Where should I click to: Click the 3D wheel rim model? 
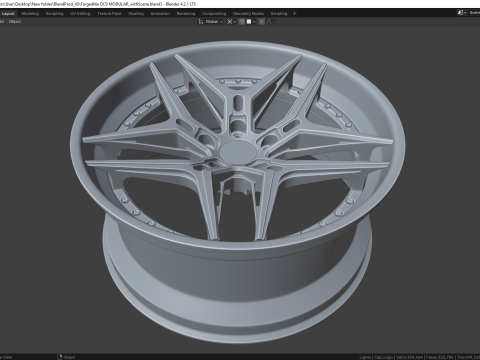(x=238, y=192)
